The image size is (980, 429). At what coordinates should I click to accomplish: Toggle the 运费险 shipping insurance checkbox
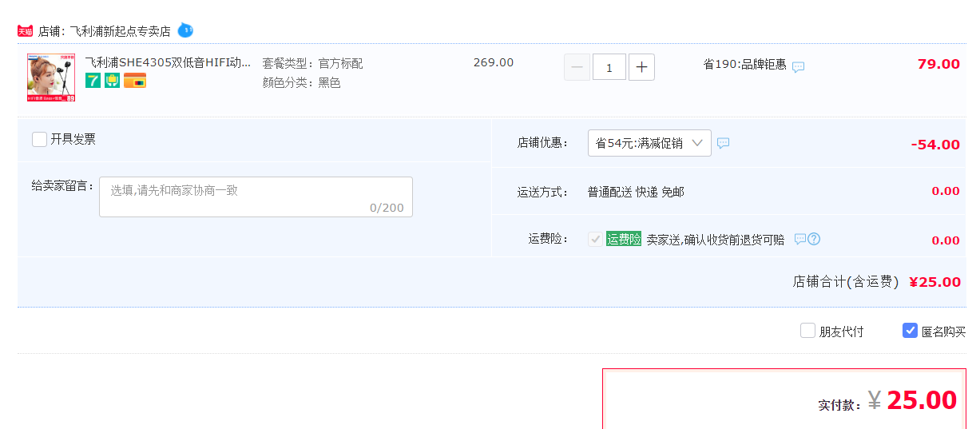[595, 239]
